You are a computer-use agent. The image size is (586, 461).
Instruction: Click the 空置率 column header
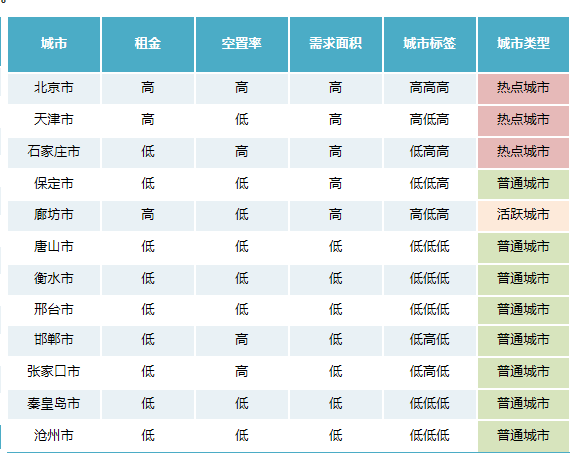point(242,44)
